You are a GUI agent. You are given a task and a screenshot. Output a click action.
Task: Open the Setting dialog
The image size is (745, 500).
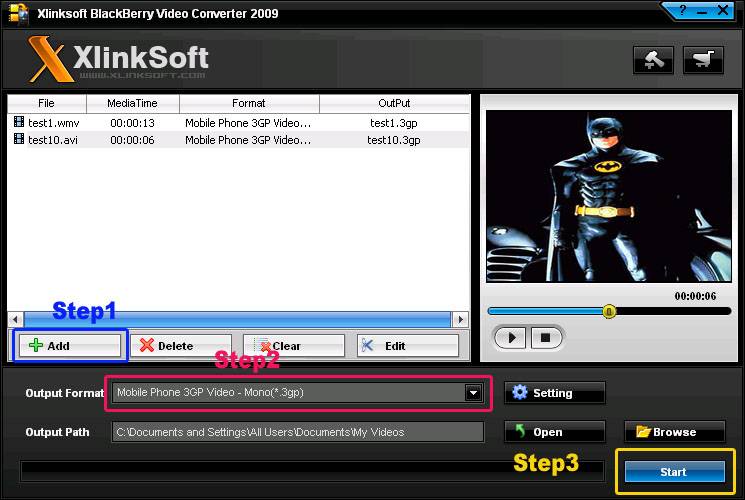coord(554,393)
